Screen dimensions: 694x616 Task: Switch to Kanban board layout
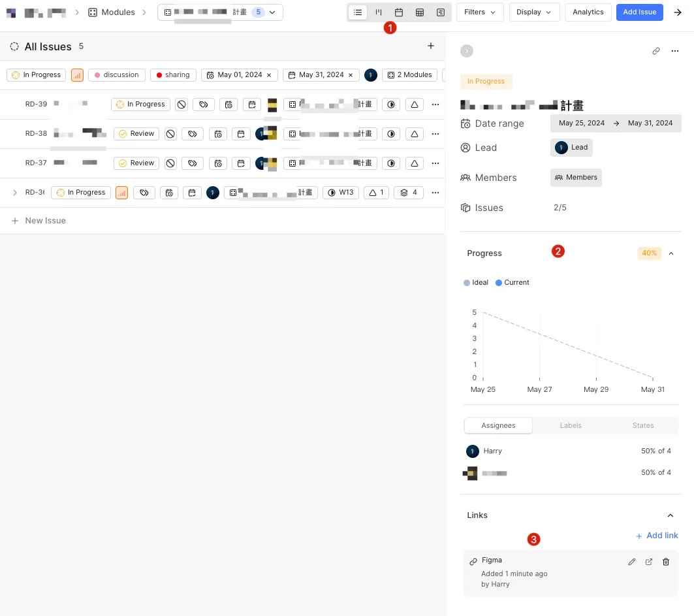tap(378, 12)
